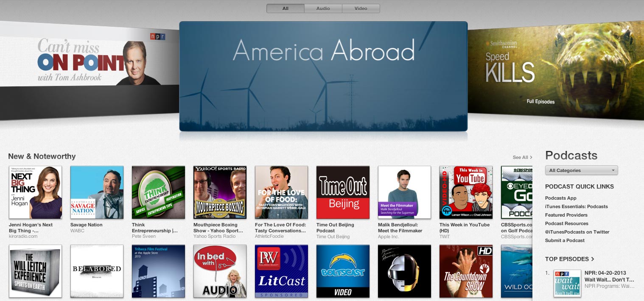644x301 pixels.
Task: Open This Week in YouTube artwork
Action: coord(466,192)
